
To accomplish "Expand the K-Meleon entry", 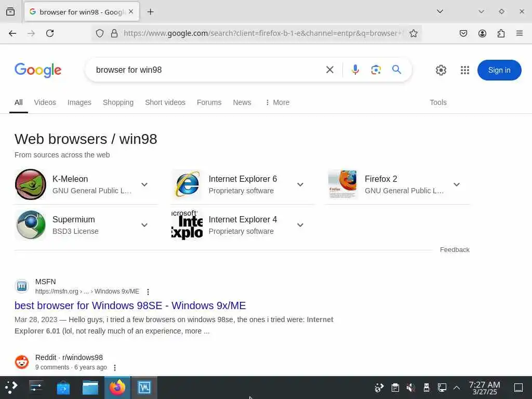I will pos(144,184).
